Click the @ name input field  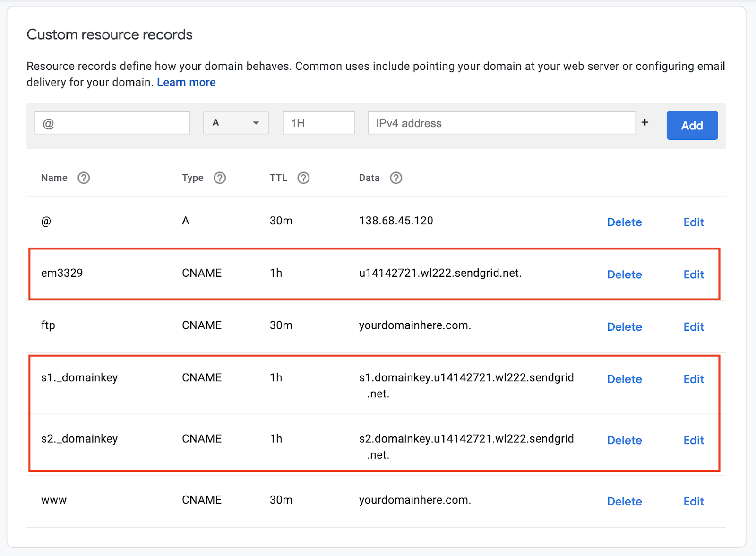tap(112, 123)
